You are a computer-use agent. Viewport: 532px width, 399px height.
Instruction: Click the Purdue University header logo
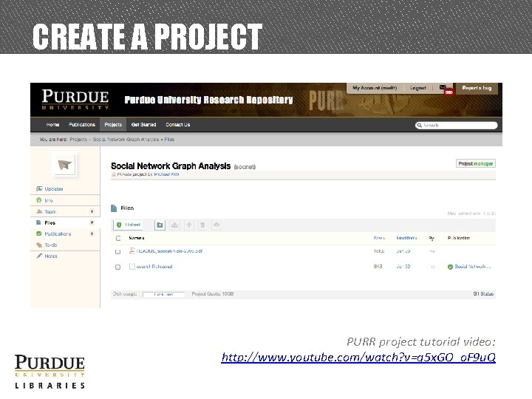75,100
